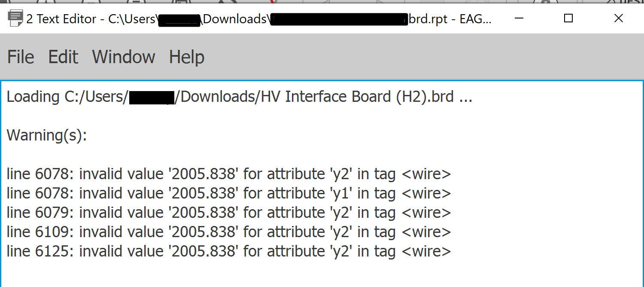Click the line 6078 'y2' warning
Screen dimensions: 644x287
point(229,174)
